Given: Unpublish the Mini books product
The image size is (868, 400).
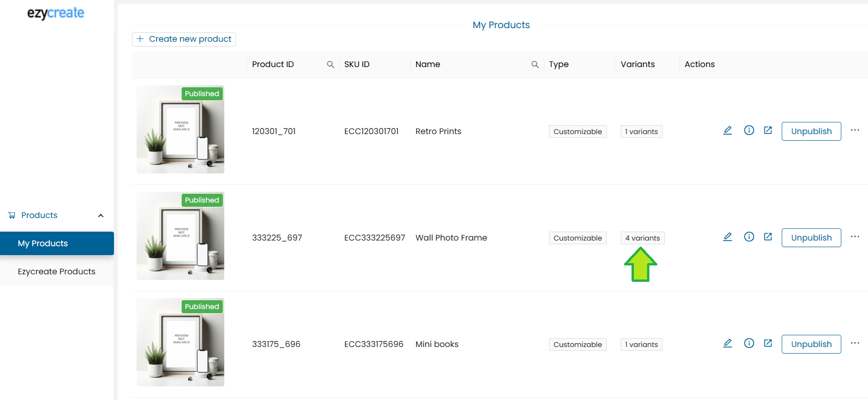Looking at the screenshot, I should point(811,344).
